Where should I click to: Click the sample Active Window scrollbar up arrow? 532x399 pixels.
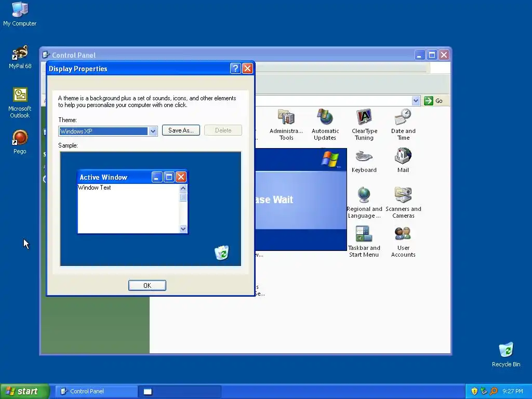(x=183, y=188)
